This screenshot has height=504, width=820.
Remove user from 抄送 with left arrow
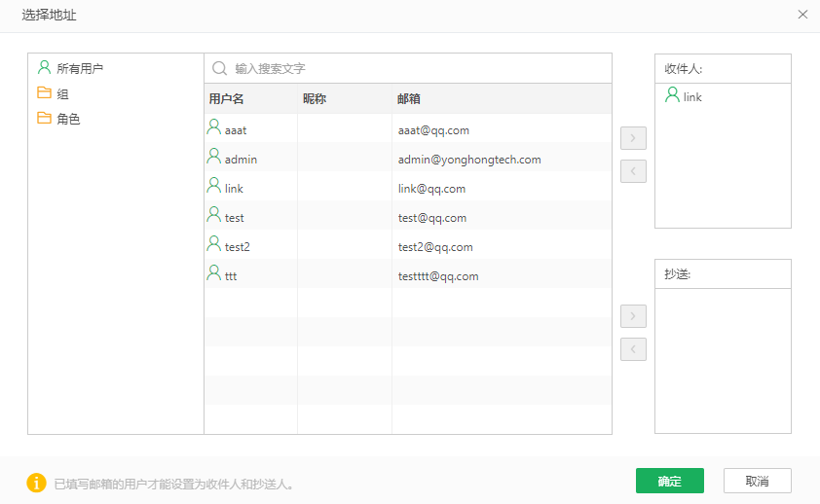click(x=633, y=349)
